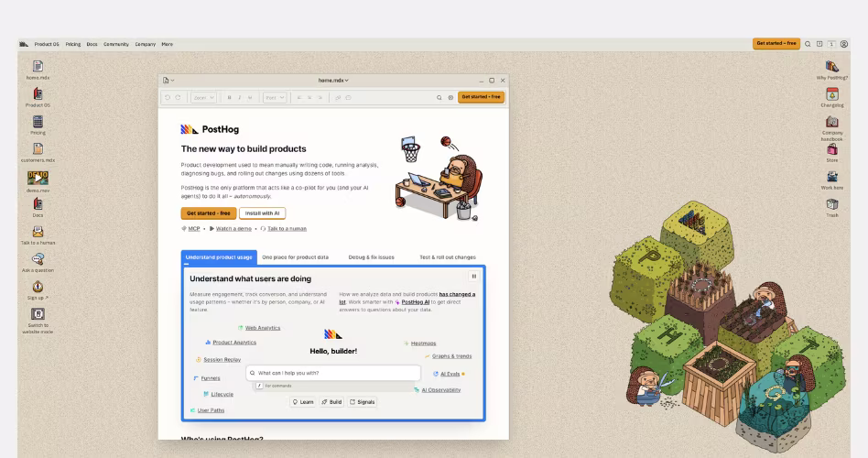Select the Understand product usage tab
868x458 pixels.
coord(219,257)
